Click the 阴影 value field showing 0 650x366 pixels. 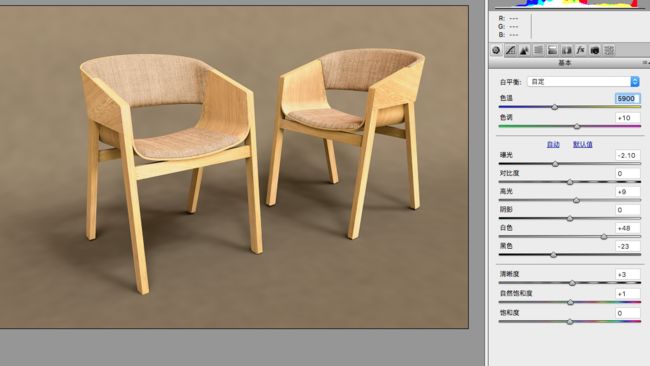(x=628, y=210)
